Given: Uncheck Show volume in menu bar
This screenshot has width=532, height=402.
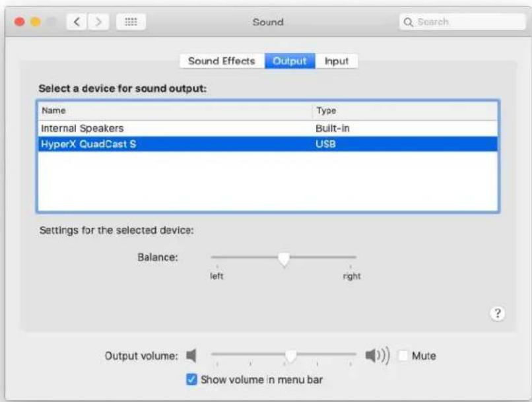Looking at the screenshot, I should pyautogui.click(x=191, y=380).
